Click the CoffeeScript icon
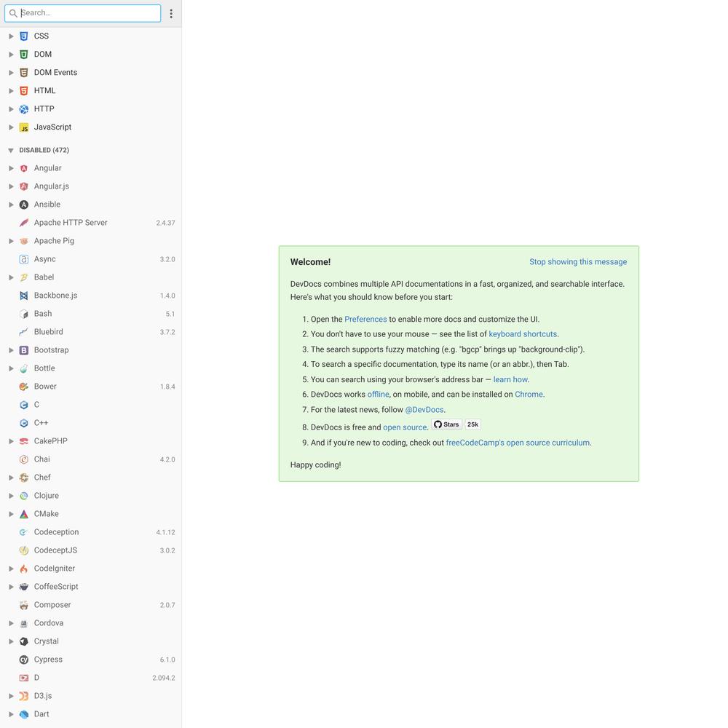 click(x=24, y=587)
